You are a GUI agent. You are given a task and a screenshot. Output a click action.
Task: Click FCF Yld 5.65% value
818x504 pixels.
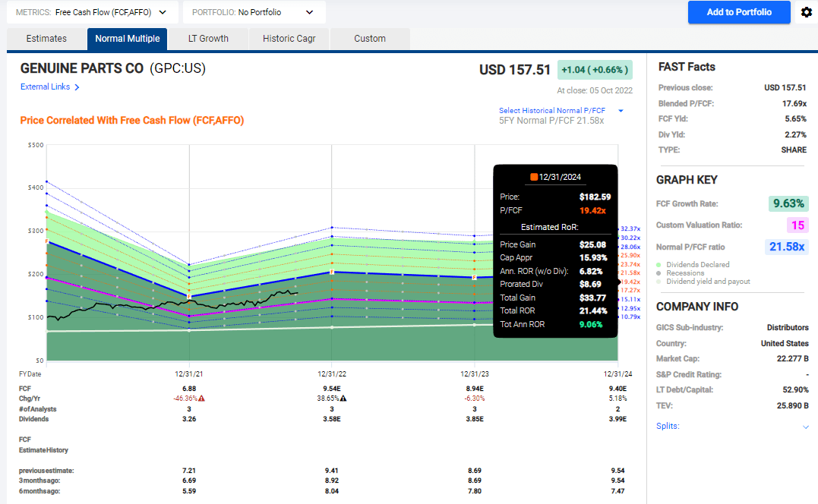point(795,119)
